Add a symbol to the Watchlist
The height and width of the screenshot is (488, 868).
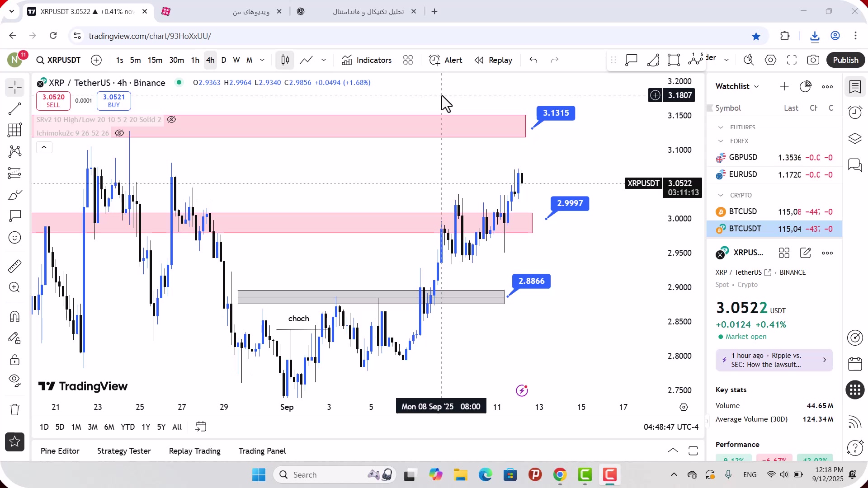[x=784, y=86]
